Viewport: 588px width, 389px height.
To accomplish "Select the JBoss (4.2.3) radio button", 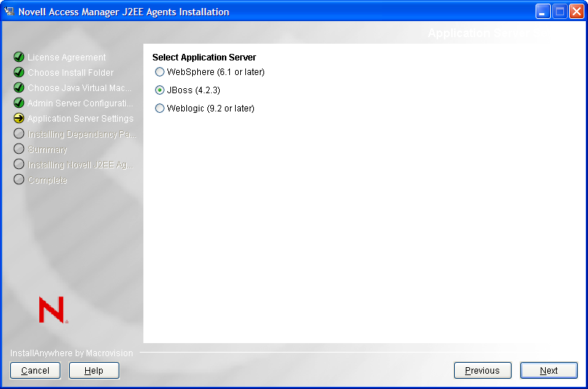I will [x=160, y=90].
